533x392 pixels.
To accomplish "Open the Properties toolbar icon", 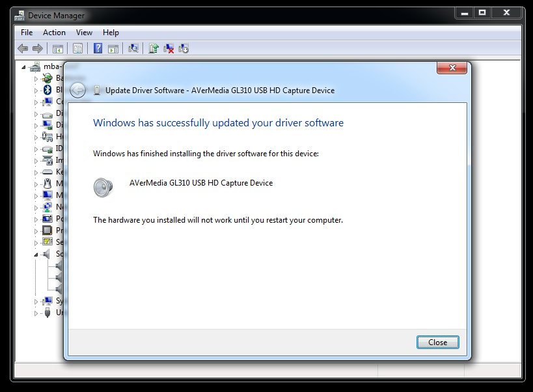I will coord(78,49).
